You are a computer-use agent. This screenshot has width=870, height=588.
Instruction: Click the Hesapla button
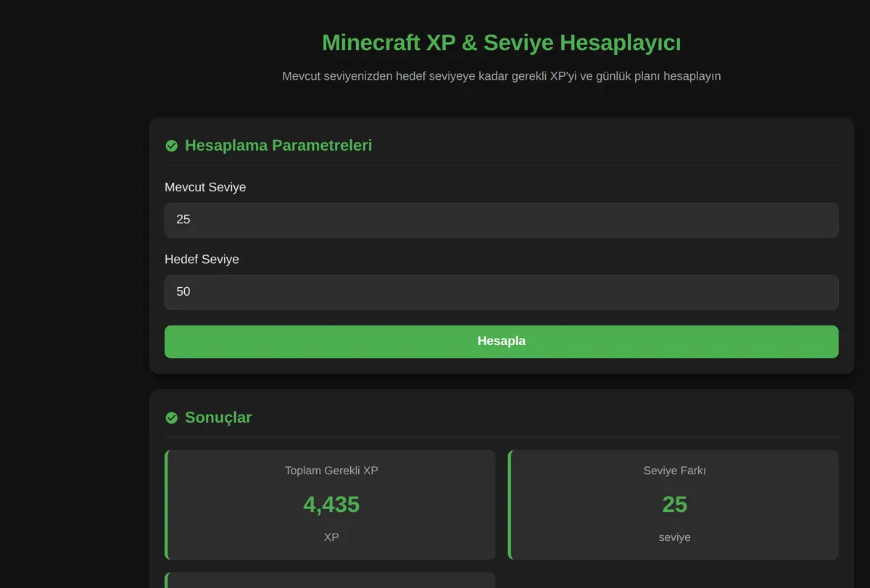pyautogui.click(x=501, y=341)
